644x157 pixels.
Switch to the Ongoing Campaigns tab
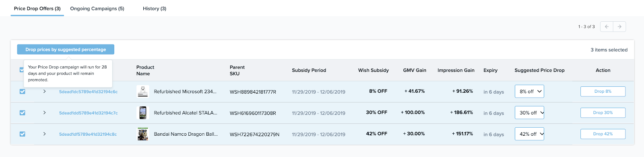(97, 8)
